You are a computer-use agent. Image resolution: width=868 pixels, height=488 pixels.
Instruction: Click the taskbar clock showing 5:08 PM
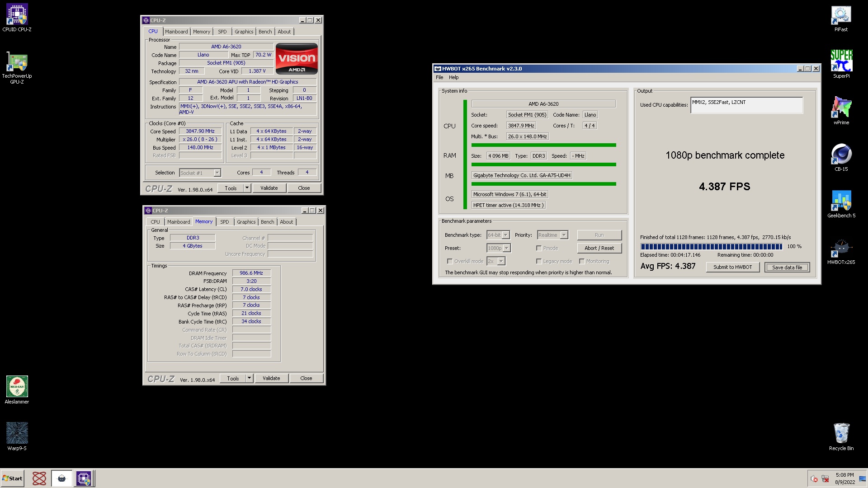tap(844, 479)
